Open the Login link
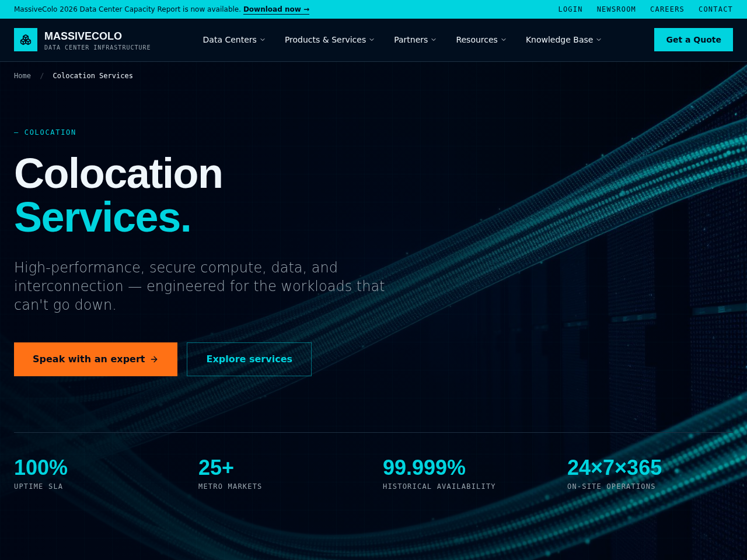This screenshot has width=747, height=560. (x=570, y=9)
